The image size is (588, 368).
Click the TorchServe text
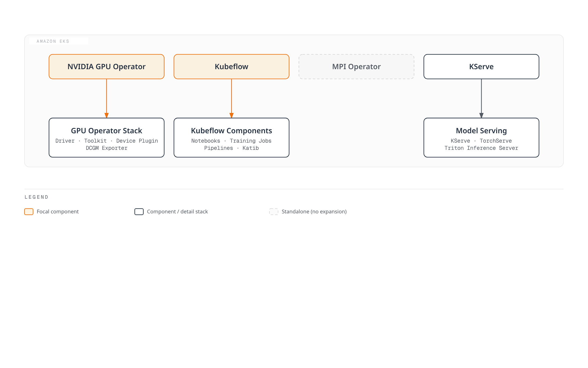496,141
